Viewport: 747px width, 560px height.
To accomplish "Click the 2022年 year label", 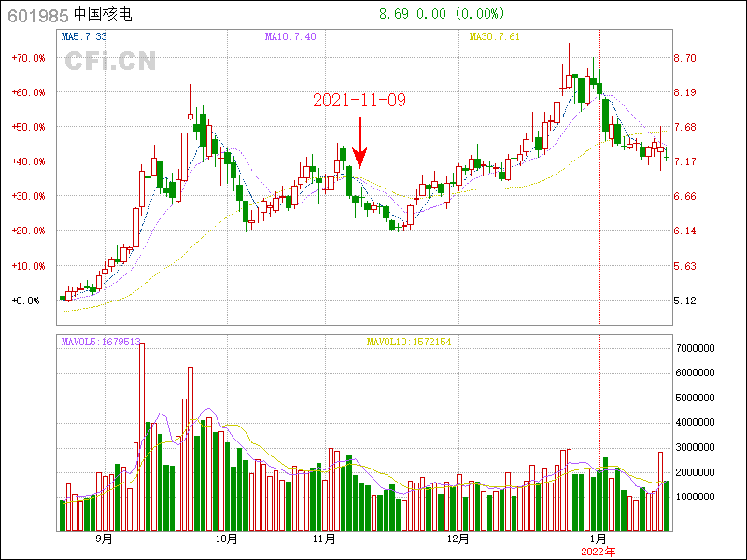I will coord(599,552).
